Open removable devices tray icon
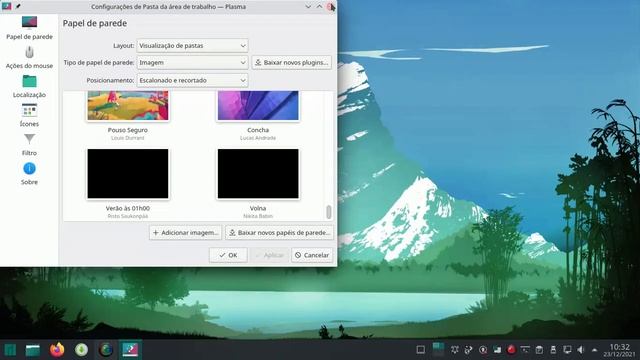 tap(553, 350)
